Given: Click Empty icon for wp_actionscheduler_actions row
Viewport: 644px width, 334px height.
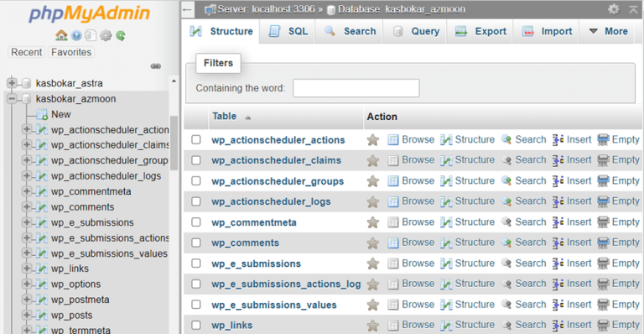Looking at the screenshot, I should pos(603,139).
